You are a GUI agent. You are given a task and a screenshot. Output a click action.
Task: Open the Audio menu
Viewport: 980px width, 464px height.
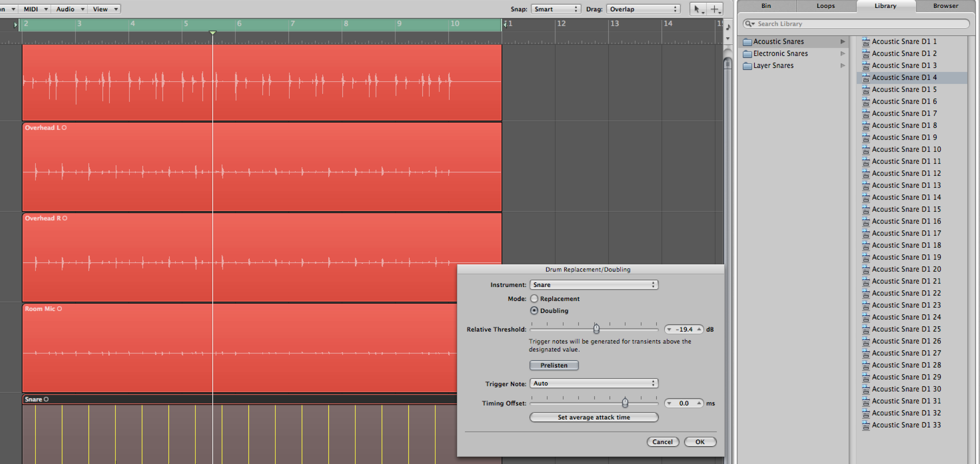tap(70, 9)
